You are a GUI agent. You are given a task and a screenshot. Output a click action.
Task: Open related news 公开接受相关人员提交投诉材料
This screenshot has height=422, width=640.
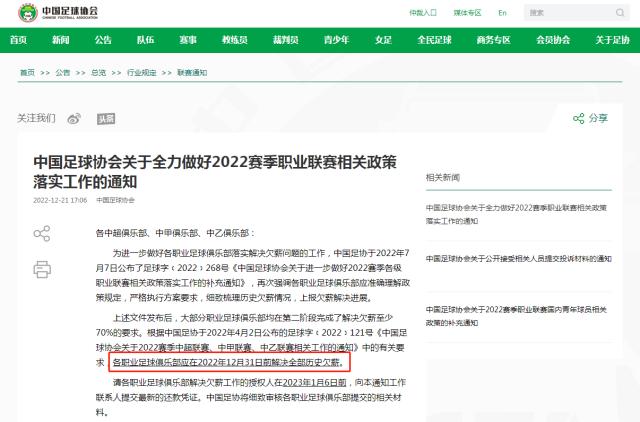(x=518, y=259)
